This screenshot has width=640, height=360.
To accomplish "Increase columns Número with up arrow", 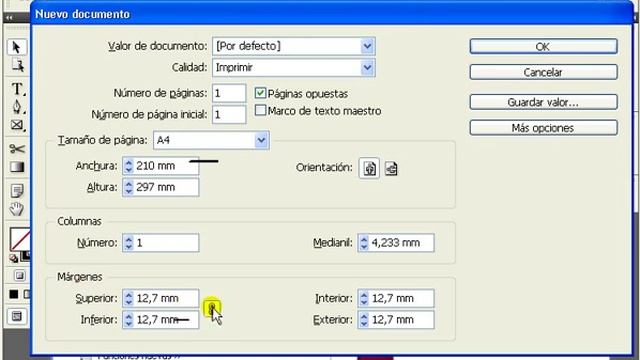I will [x=129, y=239].
